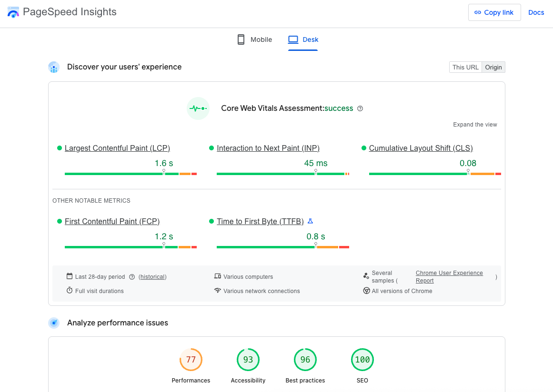Click the PageSpeed Insights logo icon

point(13,12)
